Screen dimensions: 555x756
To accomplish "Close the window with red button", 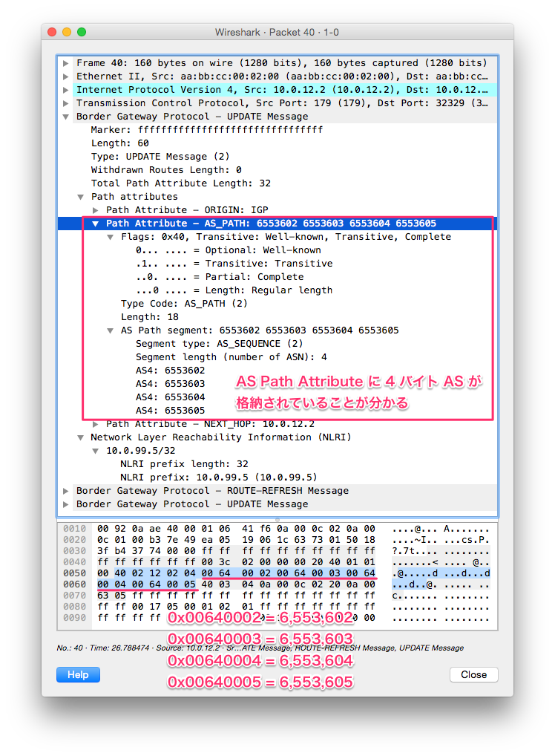I will (x=52, y=32).
